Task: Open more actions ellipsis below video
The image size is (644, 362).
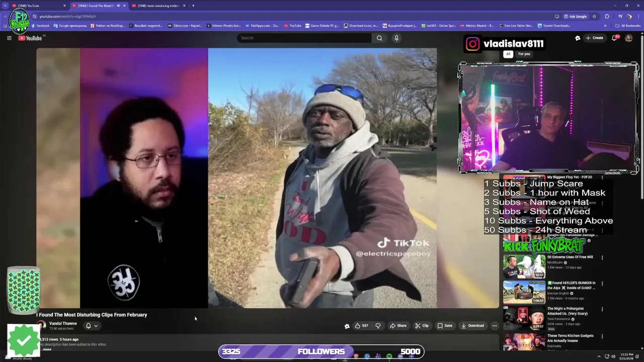Action: click(495, 326)
